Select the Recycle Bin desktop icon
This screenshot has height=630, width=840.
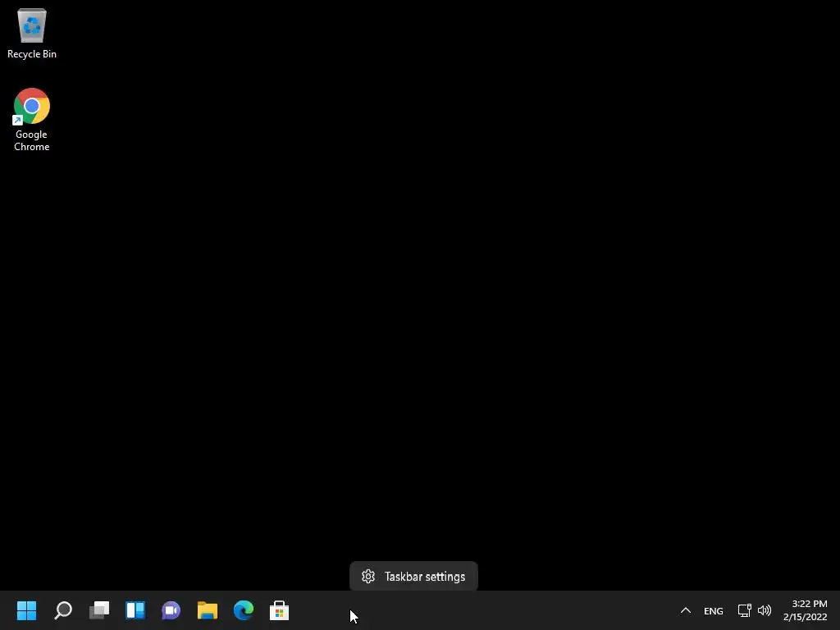[32, 33]
